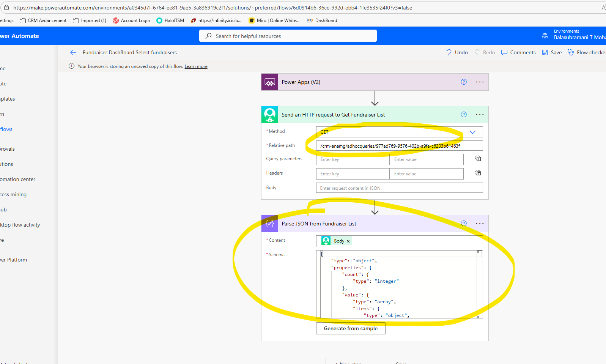Save the flow from the top toolbar
Image resolution: width=606 pixels, height=364 pixels.
coord(552,52)
